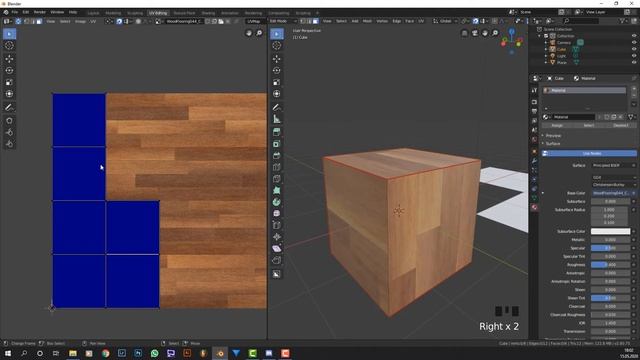Viewport: 640px width, 360px height.
Task: Toggle snapping magnet in 3D viewport header
Action: pos(476,21)
